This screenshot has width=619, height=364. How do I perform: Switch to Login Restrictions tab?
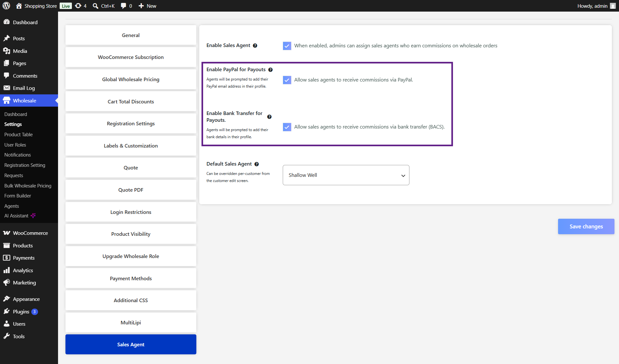[x=131, y=212]
